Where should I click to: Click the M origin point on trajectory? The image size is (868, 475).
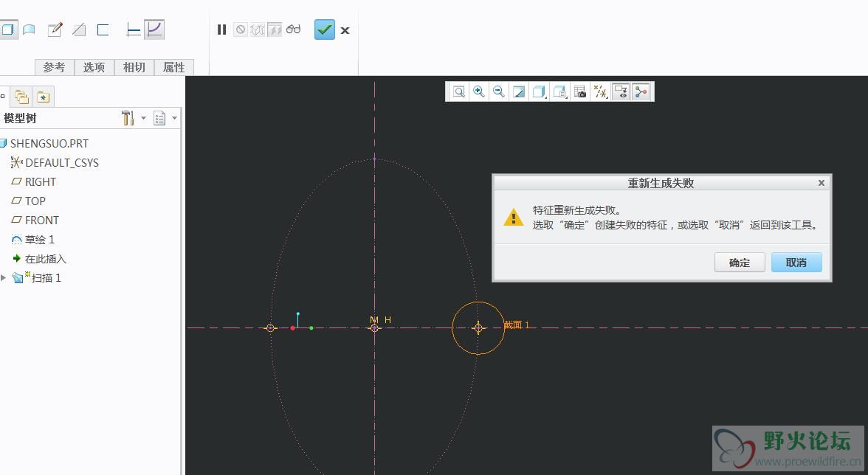(x=374, y=328)
